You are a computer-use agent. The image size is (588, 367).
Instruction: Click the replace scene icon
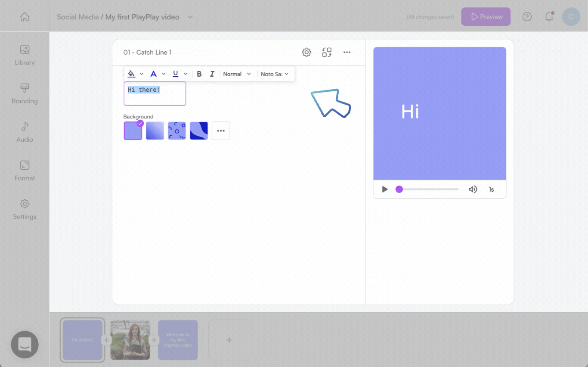point(327,53)
